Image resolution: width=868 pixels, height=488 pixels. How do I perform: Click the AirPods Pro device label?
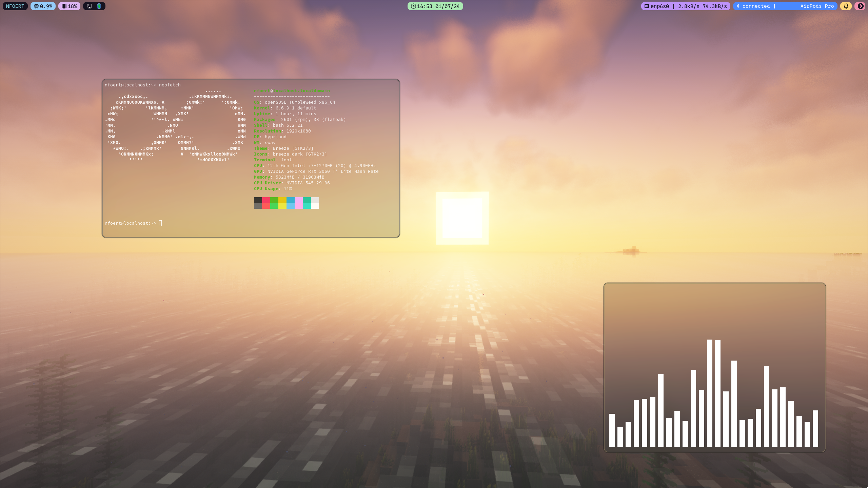[x=817, y=6]
